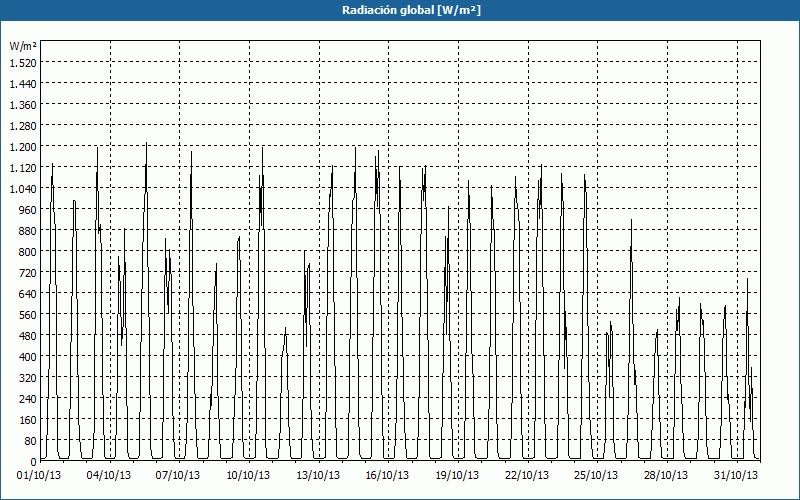Click the 240 y-axis value
Image resolution: width=800 pixels, height=500 pixels.
coord(28,398)
